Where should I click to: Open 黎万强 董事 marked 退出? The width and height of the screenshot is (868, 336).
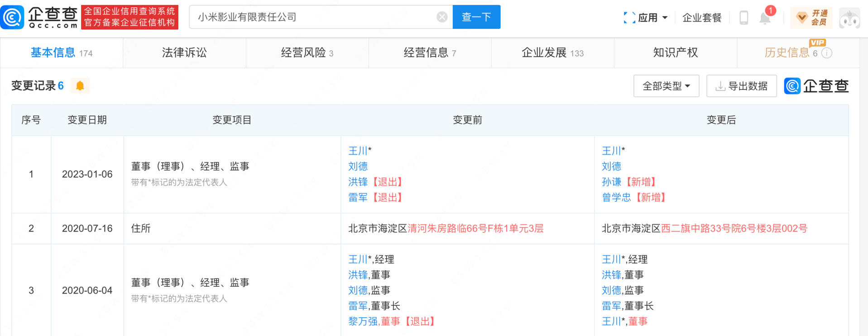pos(392,321)
